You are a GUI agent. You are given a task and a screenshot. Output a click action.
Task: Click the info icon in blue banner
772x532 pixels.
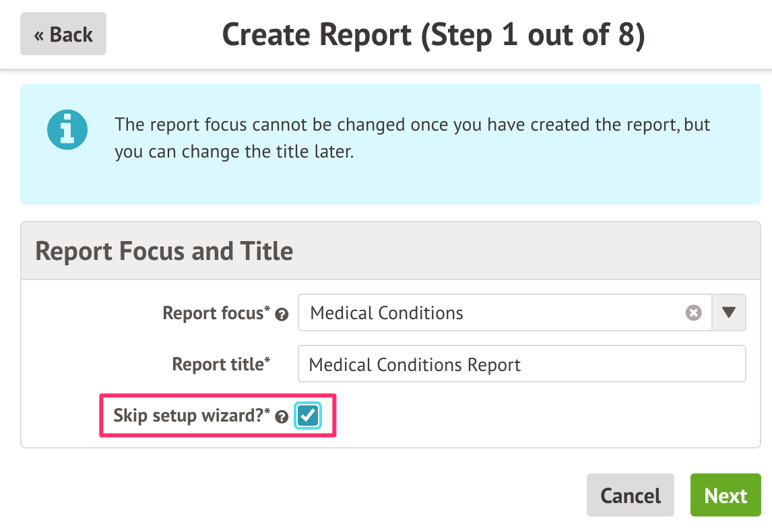pos(67,130)
